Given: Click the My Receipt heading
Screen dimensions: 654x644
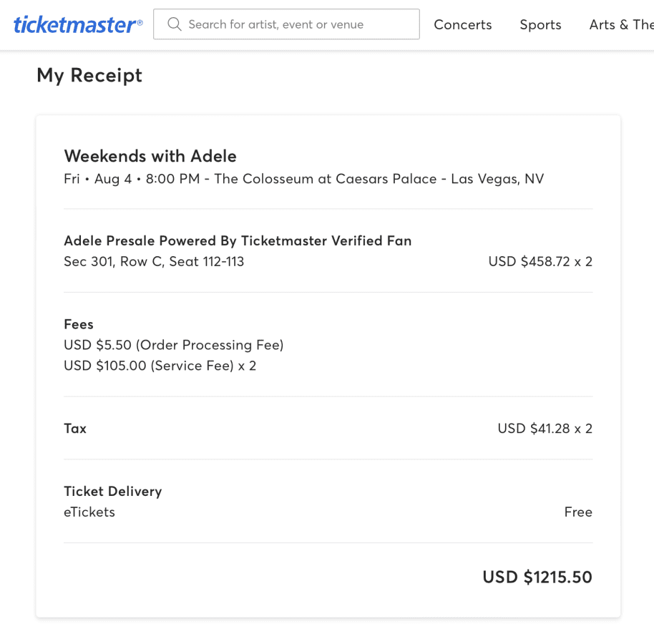Looking at the screenshot, I should [89, 75].
